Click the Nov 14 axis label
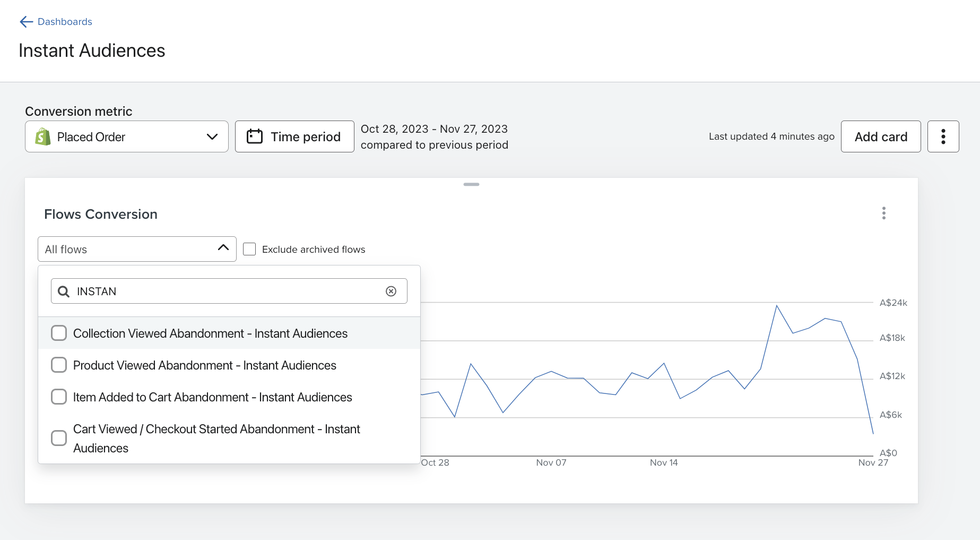This screenshot has height=540, width=980. (x=664, y=462)
